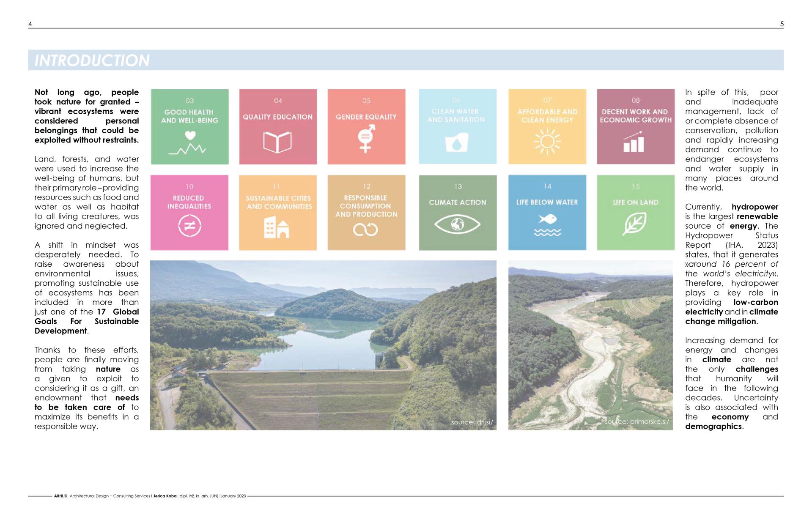812x525 pixels.
Task: Click the INTRODUCTION heading banner
Action: tap(91, 60)
